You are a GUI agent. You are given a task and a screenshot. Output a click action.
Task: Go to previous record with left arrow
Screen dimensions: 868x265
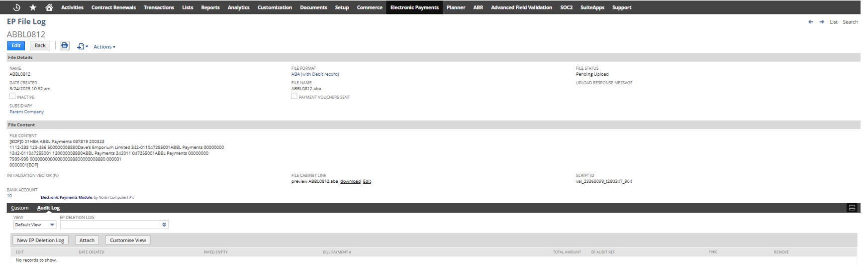pyautogui.click(x=811, y=22)
